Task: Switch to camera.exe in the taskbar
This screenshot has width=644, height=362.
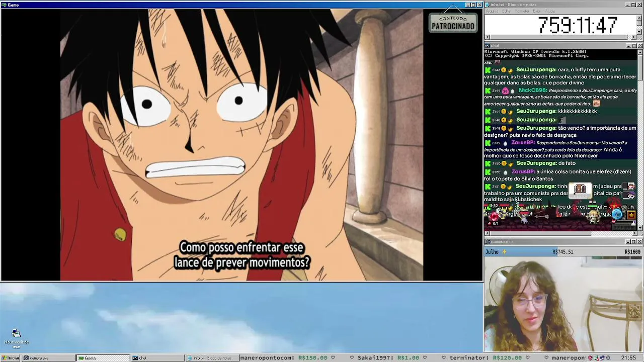Action: 48,358
